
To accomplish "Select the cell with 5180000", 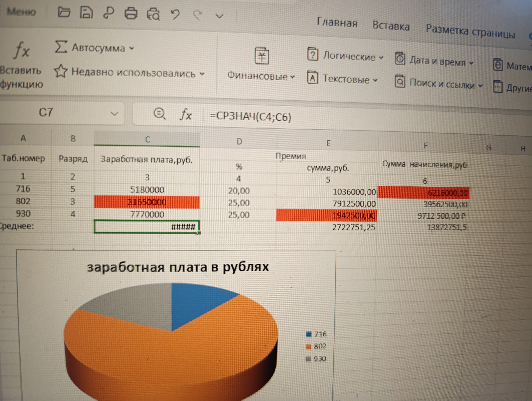I will [x=147, y=190].
